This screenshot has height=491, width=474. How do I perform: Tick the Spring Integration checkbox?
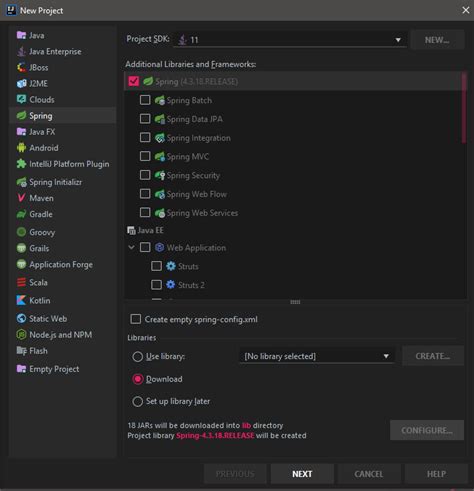pyautogui.click(x=145, y=137)
